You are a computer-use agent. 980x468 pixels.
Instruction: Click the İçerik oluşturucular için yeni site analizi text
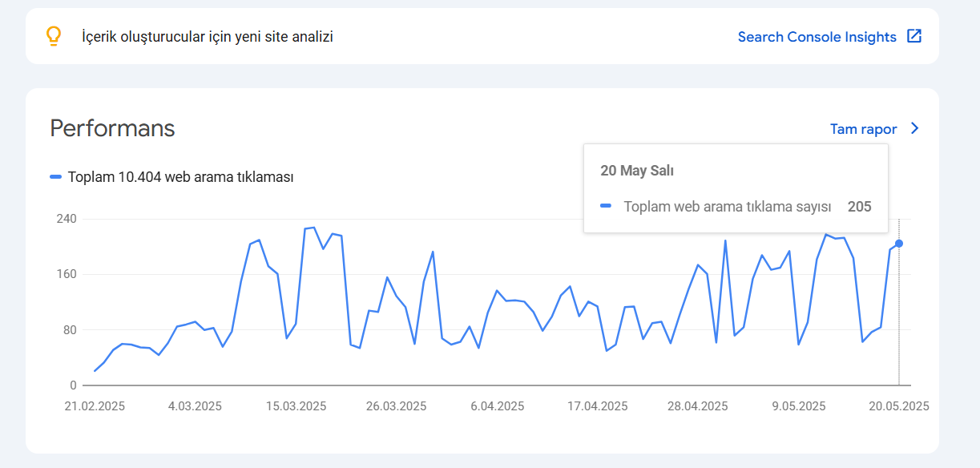(x=208, y=37)
